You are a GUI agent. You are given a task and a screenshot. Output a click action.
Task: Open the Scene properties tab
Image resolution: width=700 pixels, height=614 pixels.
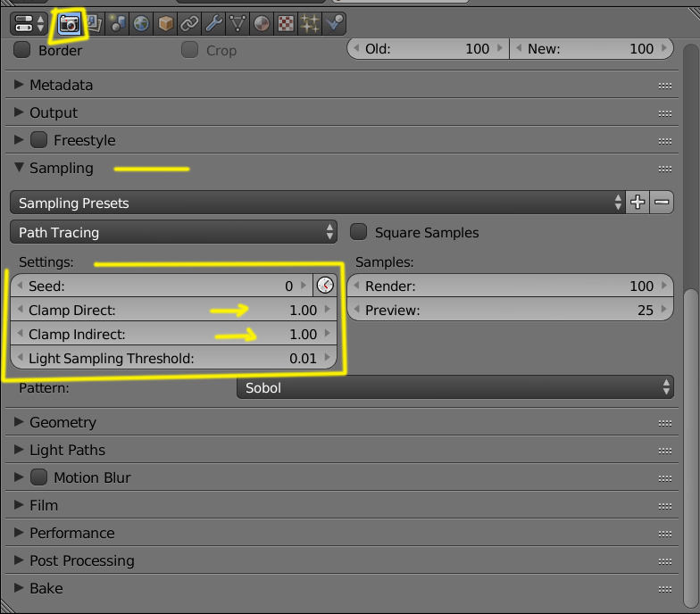click(118, 23)
